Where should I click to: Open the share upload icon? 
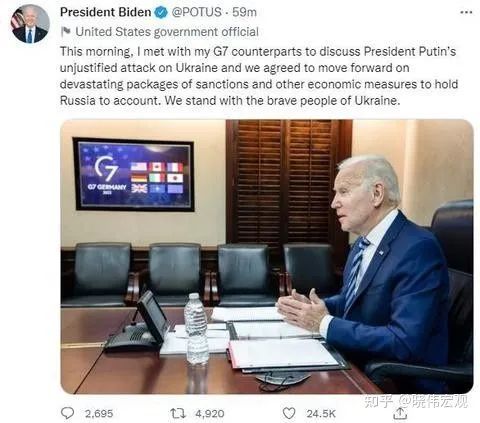400,414
